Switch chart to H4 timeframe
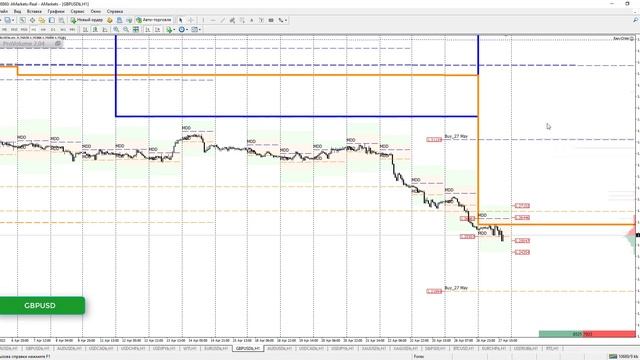 [43, 29]
